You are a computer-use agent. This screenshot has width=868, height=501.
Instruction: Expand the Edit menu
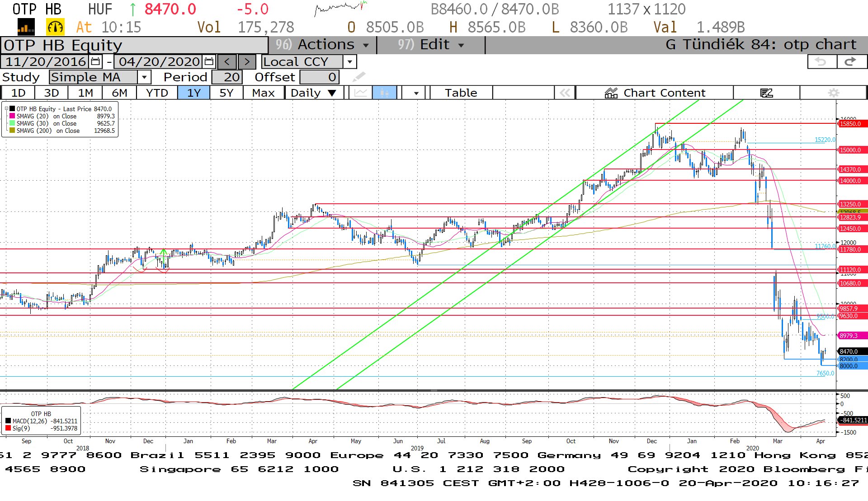[430, 44]
